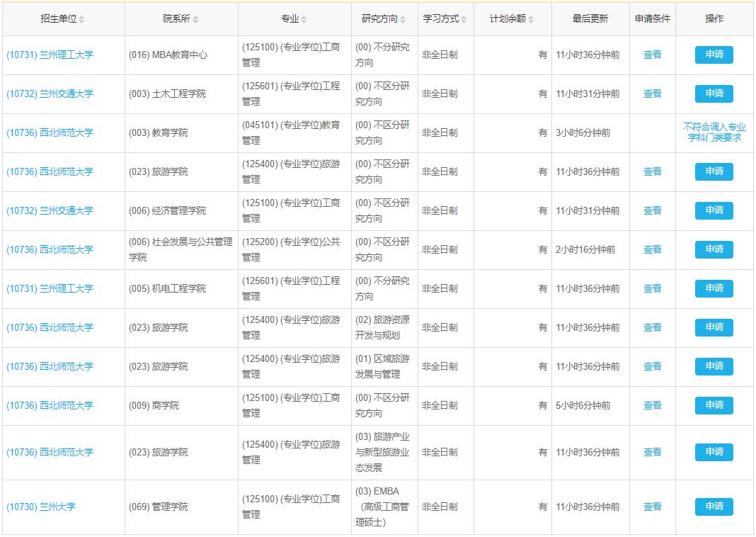The image size is (756, 537).
Task: Select the (003) 教育学院 cell
Action: click(x=181, y=133)
